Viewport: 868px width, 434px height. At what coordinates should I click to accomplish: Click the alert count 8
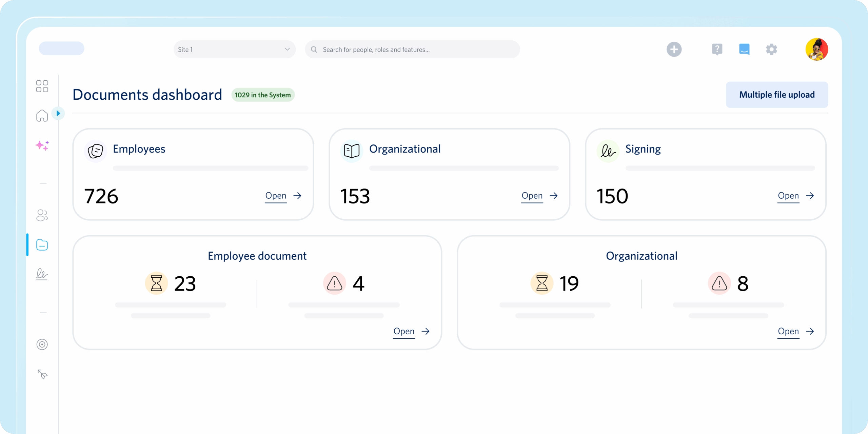[x=743, y=283]
